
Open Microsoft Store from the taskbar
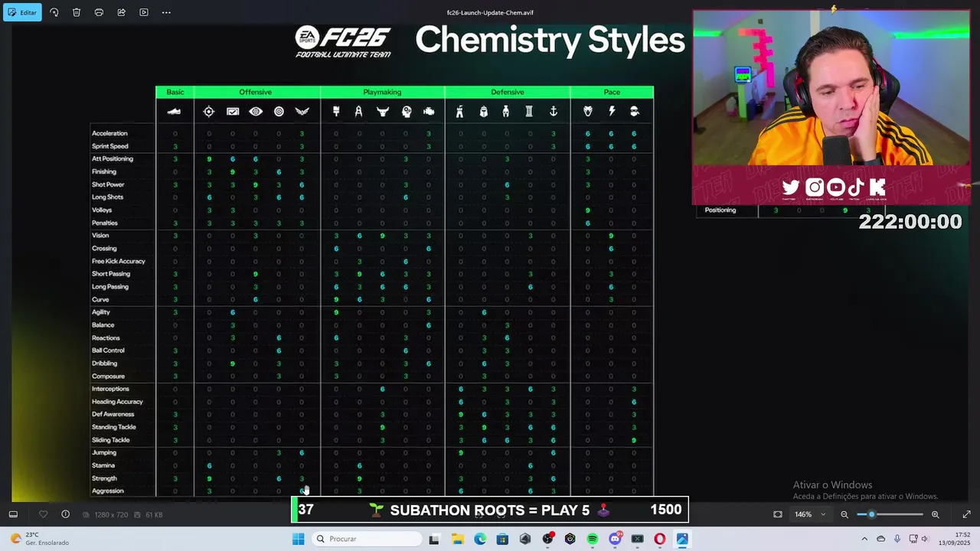(x=502, y=539)
